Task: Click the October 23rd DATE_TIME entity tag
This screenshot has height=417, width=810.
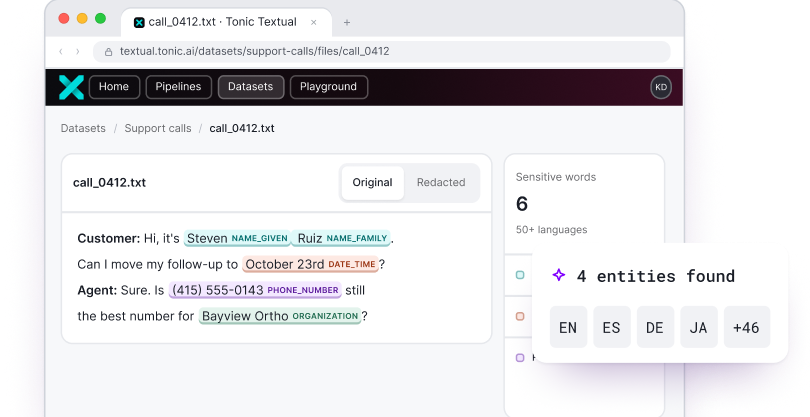Action: point(310,264)
